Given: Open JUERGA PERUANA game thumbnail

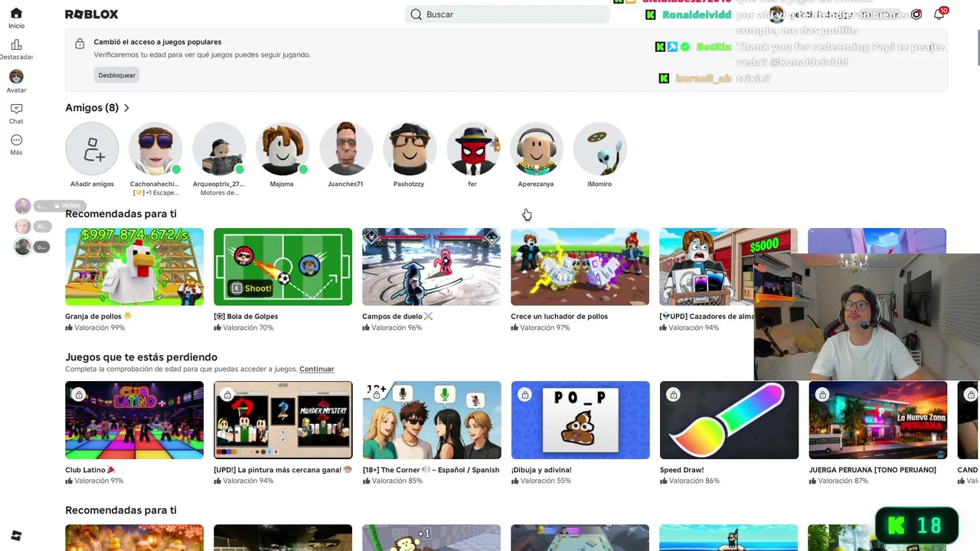Looking at the screenshot, I should (x=877, y=420).
